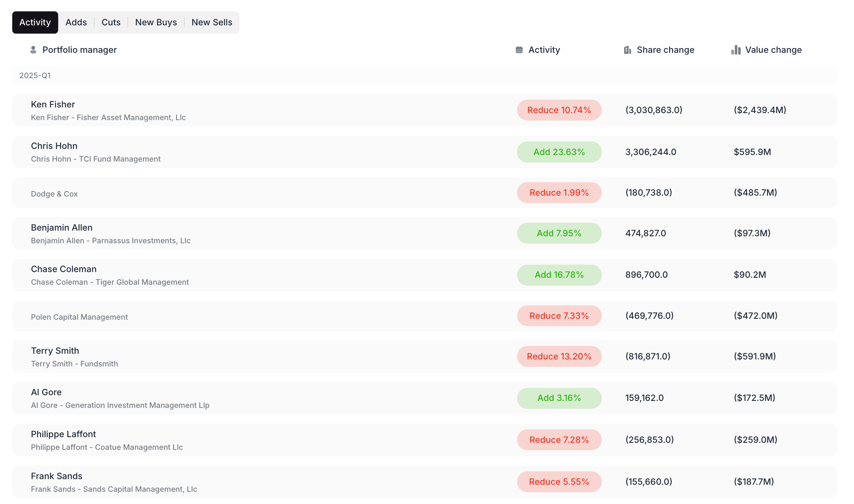Click the Add 16.78% badge for Chase Coleman

559,275
